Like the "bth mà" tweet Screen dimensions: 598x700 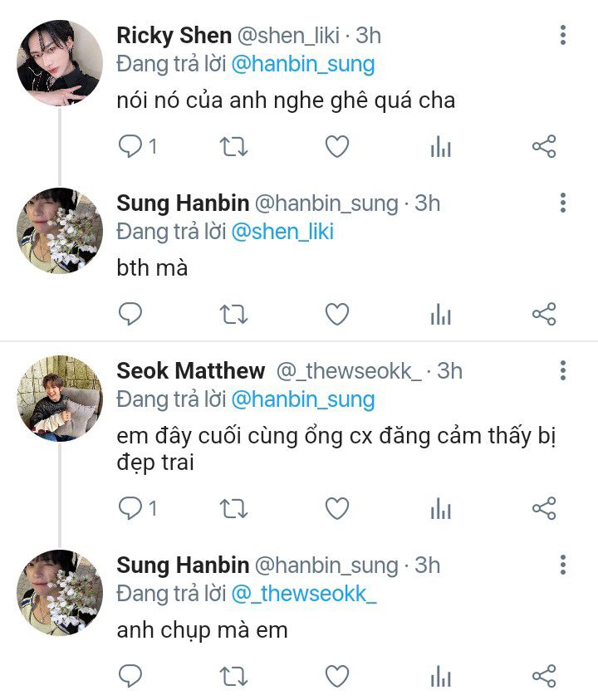coord(336,315)
